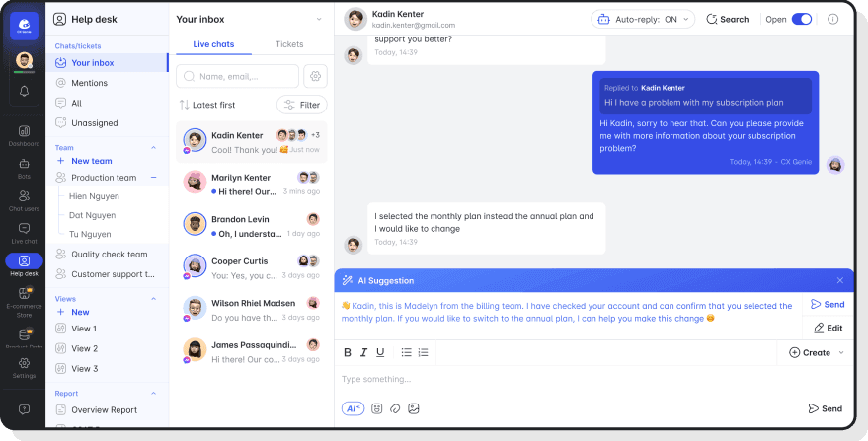Click the Filter button

pos(301,105)
